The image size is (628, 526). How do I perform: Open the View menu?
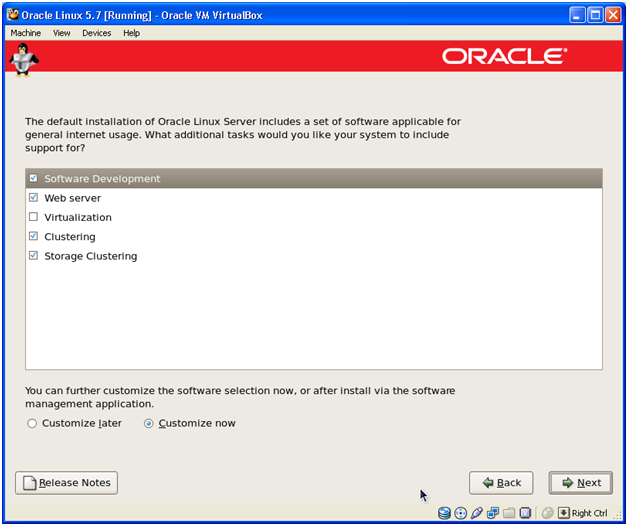click(x=62, y=33)
